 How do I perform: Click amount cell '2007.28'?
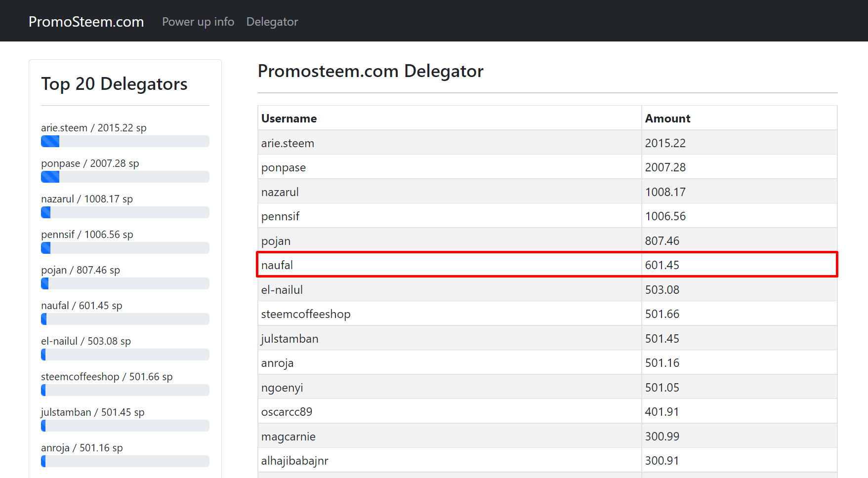[739, 167]
